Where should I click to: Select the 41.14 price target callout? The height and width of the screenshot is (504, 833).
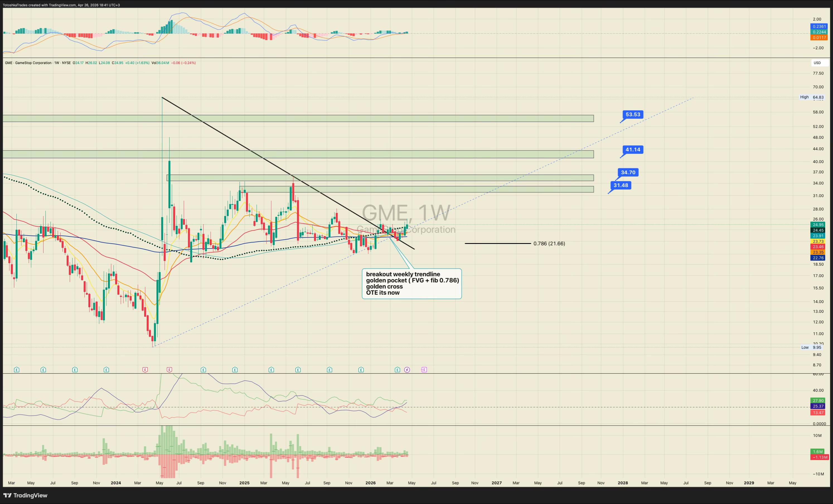[x=633, y=150]
